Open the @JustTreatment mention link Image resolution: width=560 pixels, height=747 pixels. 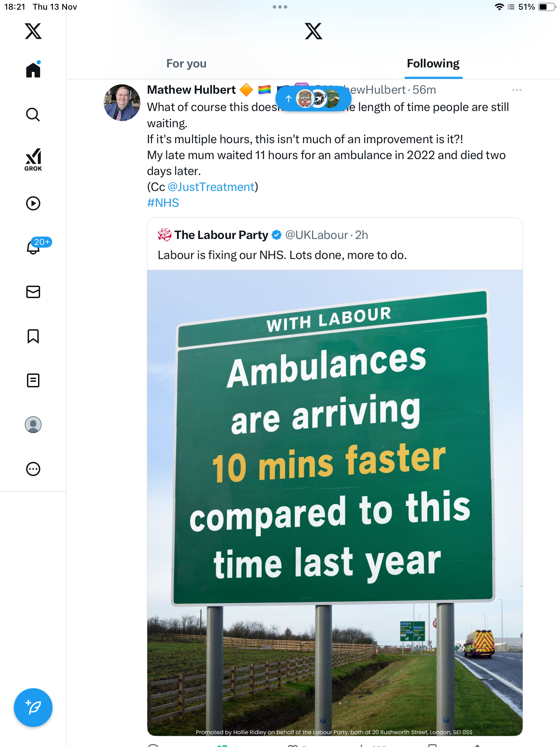(211, 187)
